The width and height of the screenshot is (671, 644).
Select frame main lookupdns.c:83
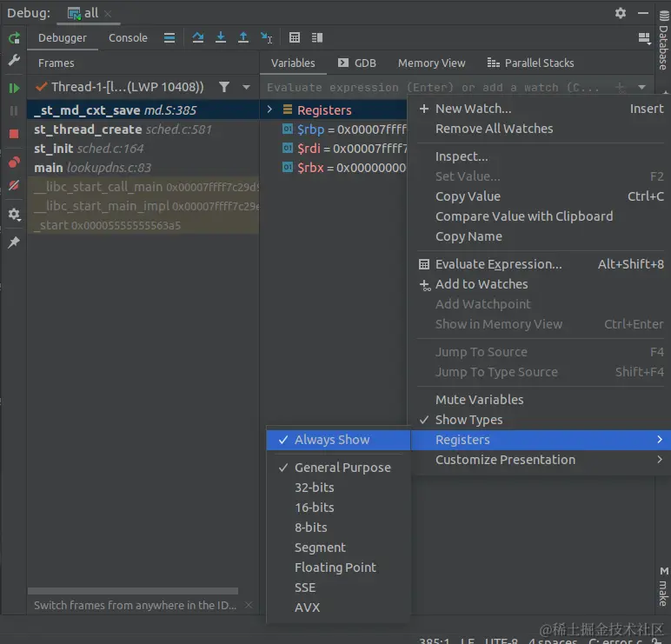[143, 168]
